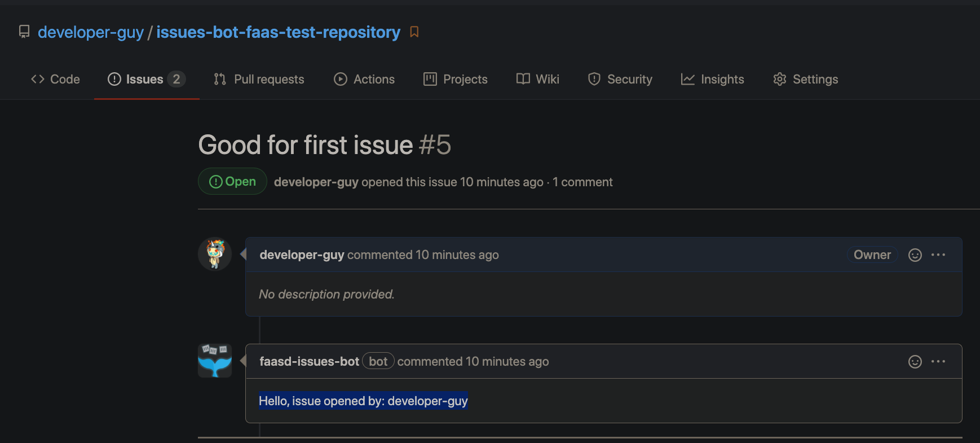Switch to the Pull requests tab
This screenshot has width=980, height=443.
click(x=259, y=79)
